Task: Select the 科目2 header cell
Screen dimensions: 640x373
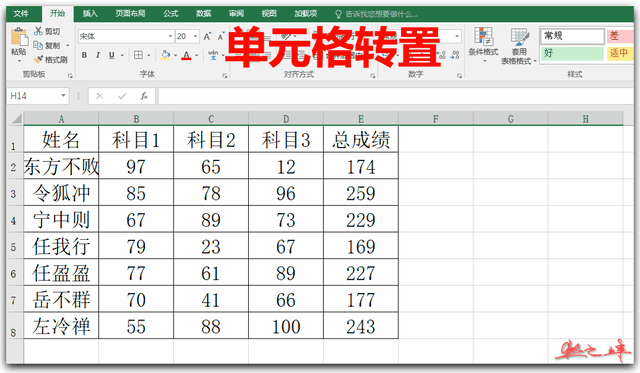Action: click(x=211, y=139)
